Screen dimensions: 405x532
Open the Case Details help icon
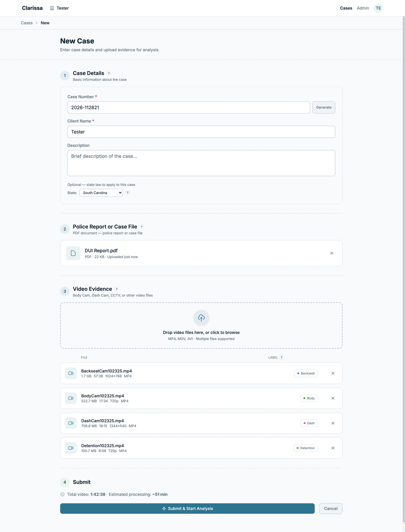(109, 73)
